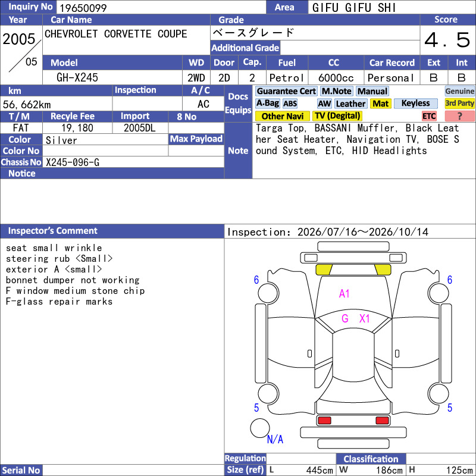
Task: Click the front-left tire circle
Action: coord(268,293)
